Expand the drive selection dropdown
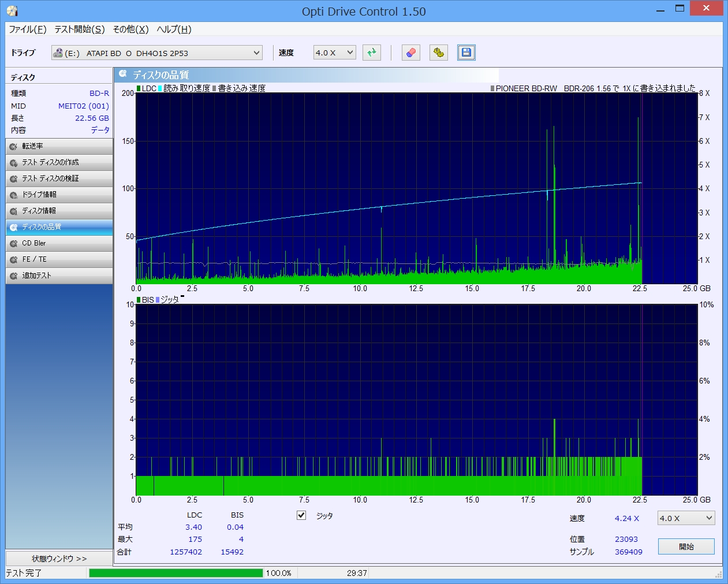 click(256, 53)
